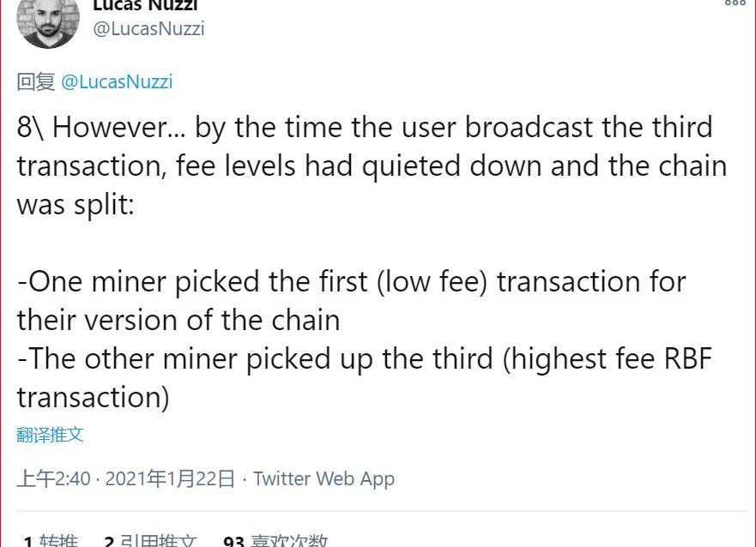Open the 上午2:40 timestamp link
This screenshot has width=756, height=547.
tap(53, 478)
